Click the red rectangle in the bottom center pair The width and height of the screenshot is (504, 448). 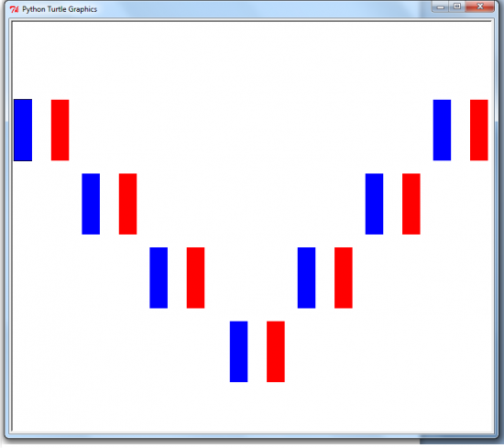pyautogui.click(x=276, y=352)
